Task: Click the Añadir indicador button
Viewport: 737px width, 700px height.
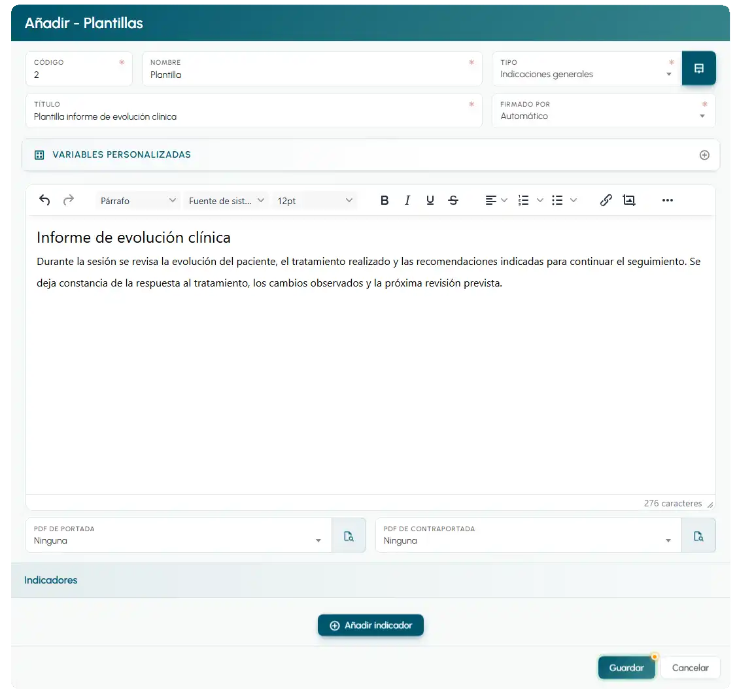Action: [x=370, y=625]
